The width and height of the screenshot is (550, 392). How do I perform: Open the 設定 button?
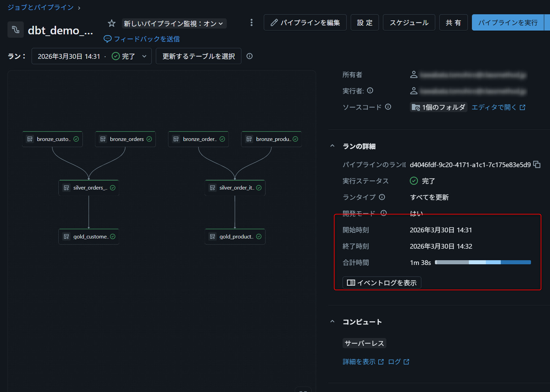365,22
